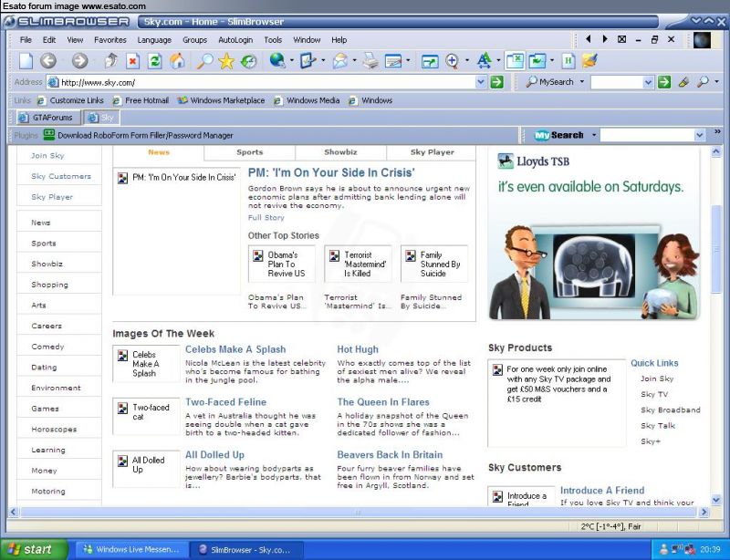This screenshot has height=560, width=730.
Task: Open Horoscopes in the left sidebar
Action: (x=54, y=430)
